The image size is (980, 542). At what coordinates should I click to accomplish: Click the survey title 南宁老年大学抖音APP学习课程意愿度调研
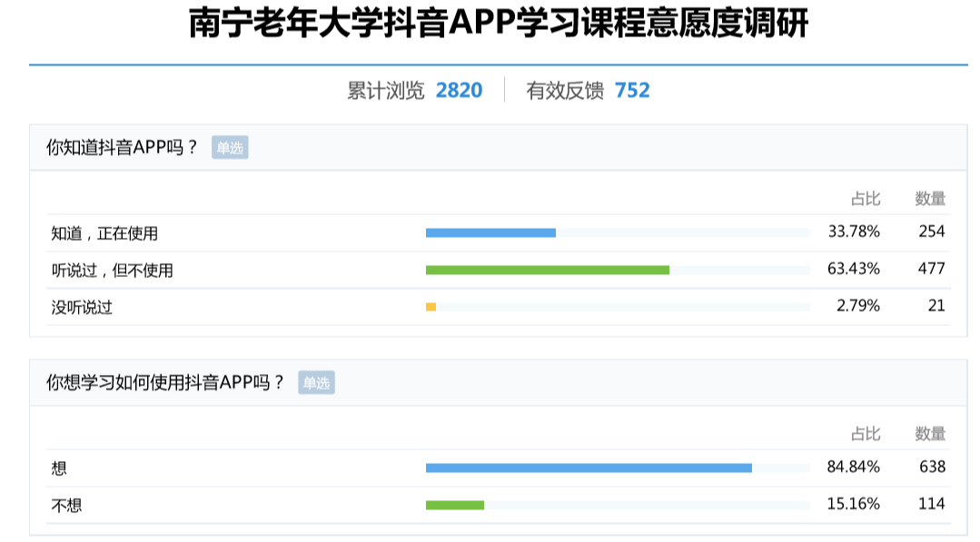(x=498, y=23)
